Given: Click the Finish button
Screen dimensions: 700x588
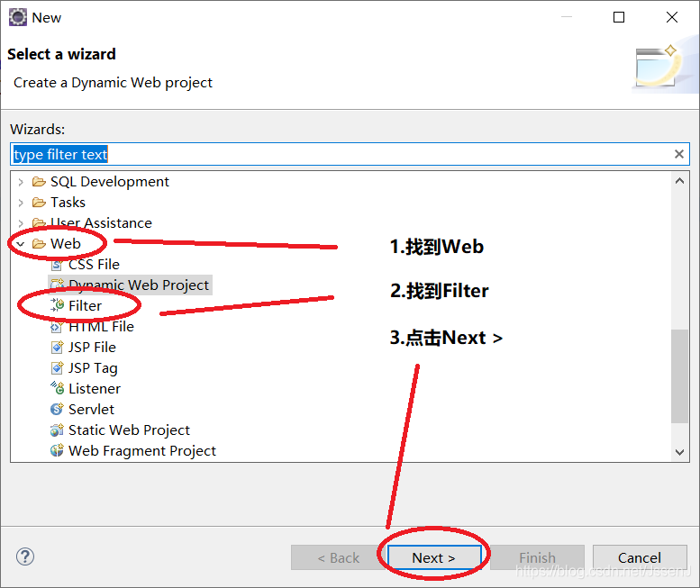Looking at the screenshot, I should point(537,557).
